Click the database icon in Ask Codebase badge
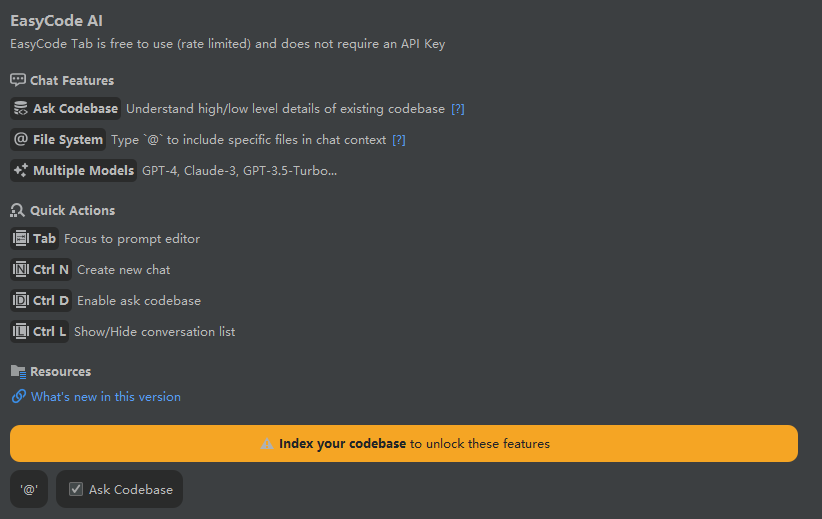822x519 pixels. point(21,108)
